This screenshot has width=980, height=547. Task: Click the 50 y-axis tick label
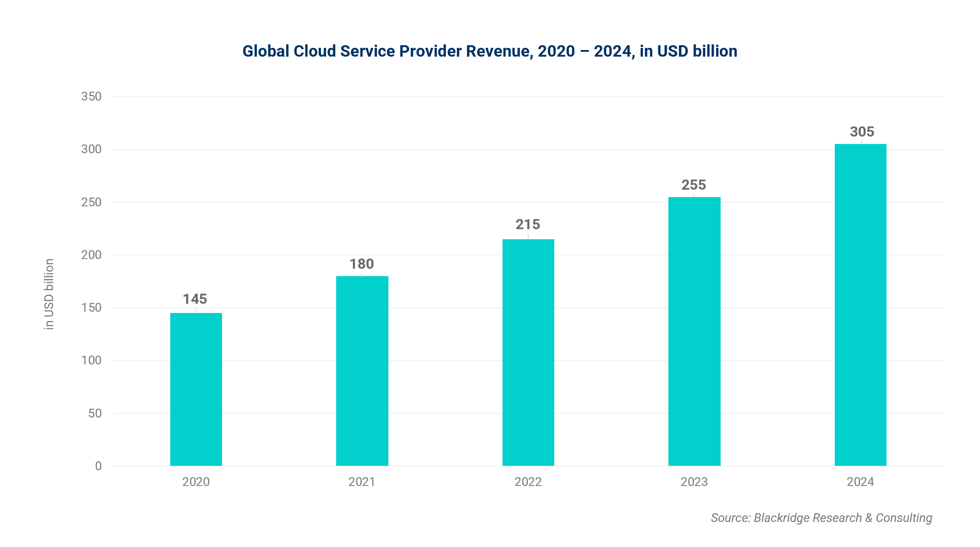point(95,414)
